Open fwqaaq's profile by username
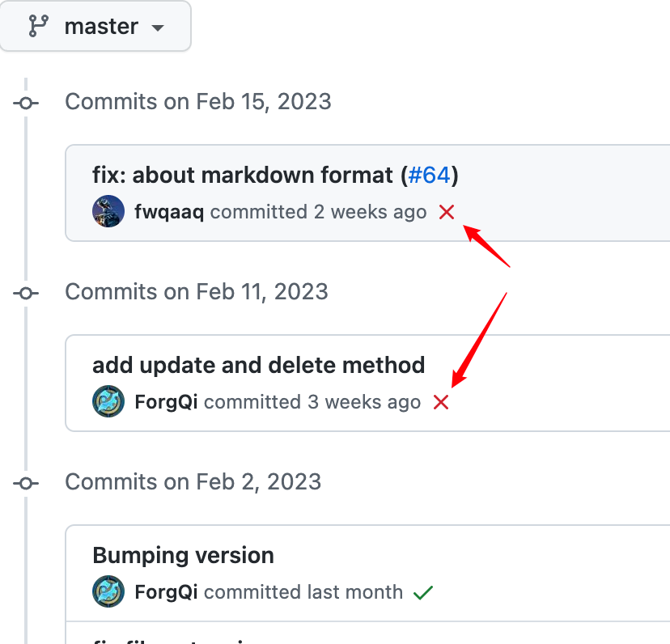This screenshot has height=644, width=670. [169, 212]
